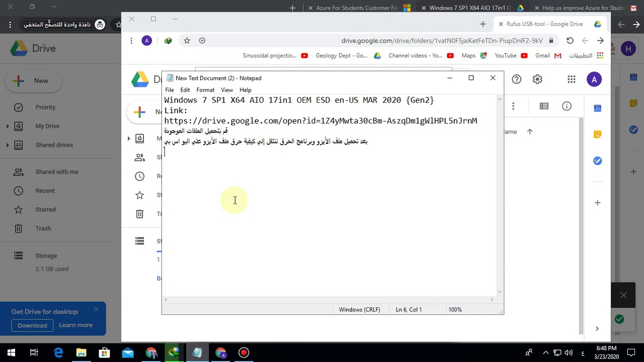
Task: Open new tab plus in front Chrome window
Action: (482, 24)
